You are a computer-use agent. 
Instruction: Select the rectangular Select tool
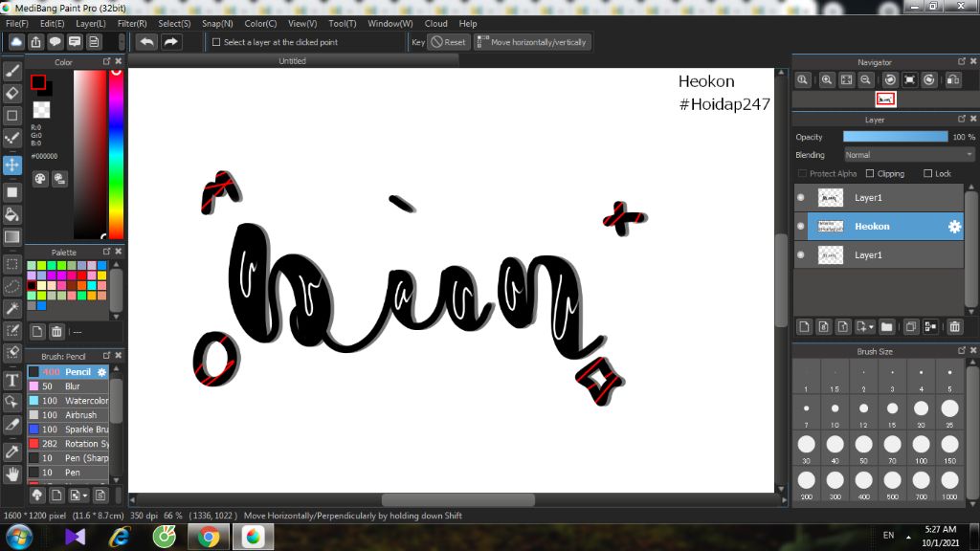(x=11, y=264)
